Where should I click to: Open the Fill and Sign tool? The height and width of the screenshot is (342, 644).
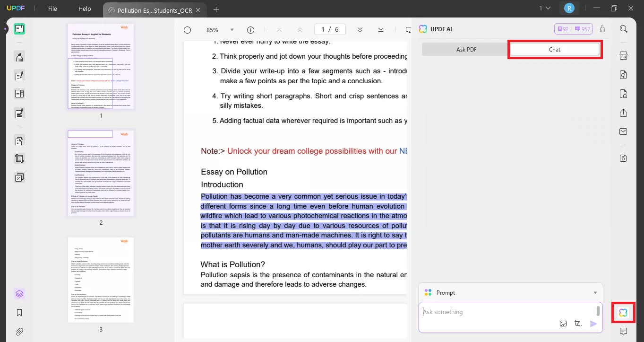coord(19,114)
